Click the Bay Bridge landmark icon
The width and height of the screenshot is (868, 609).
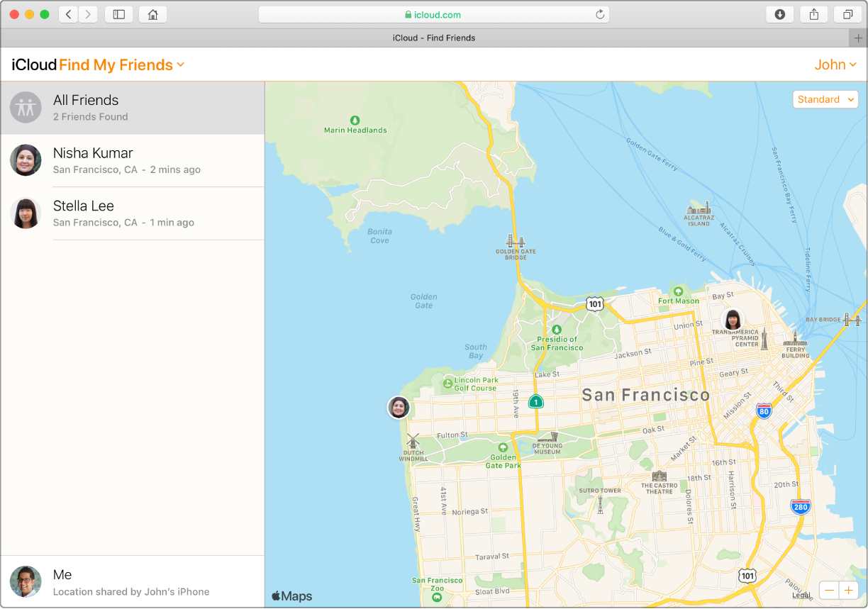pyautogui.click(x=854, y=320)
